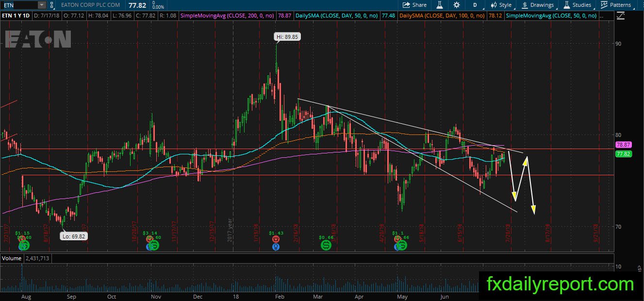Image resolution: width=644 pixels, height=301 pixels.
Task: Open the Style menu
Action: point(501,5)
